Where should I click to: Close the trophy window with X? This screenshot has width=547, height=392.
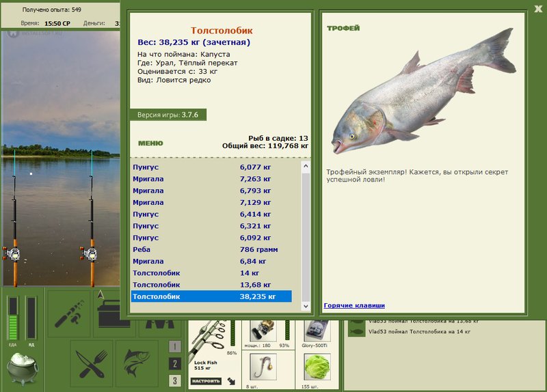tap(538, 9)
